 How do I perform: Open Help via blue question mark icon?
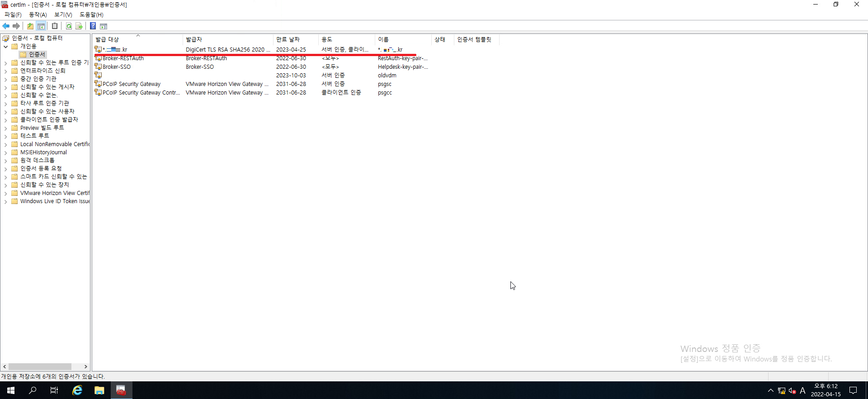[x=93, y=26]
